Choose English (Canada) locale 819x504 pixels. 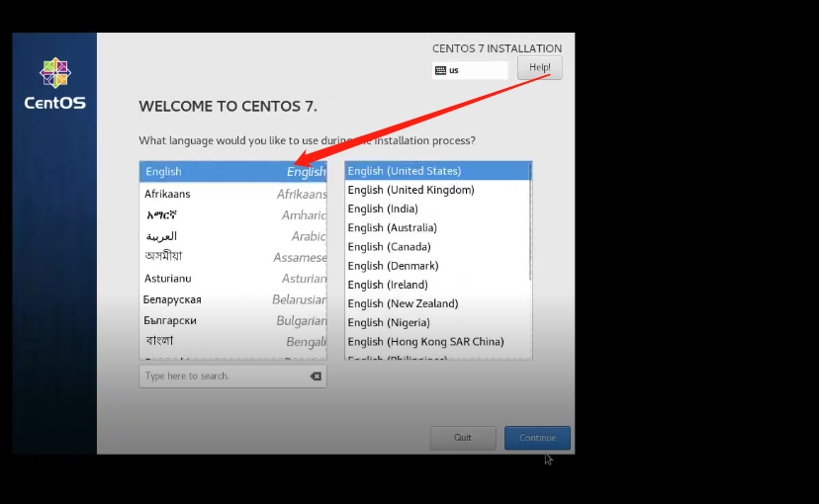click(437, 247)
